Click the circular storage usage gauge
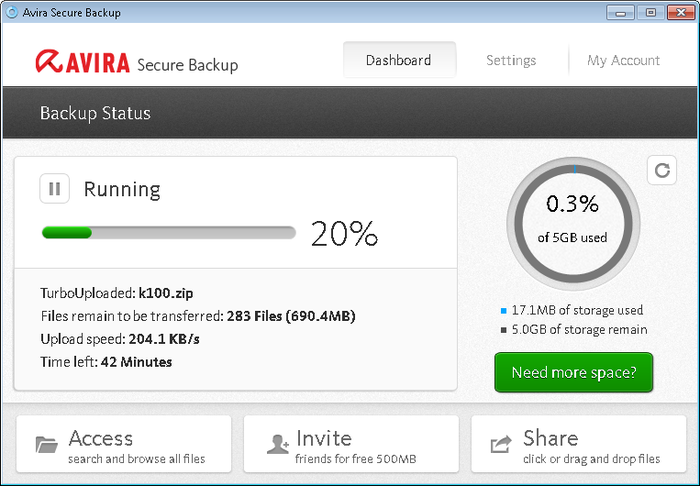The image size is (700, 486). tap(572, 219)
